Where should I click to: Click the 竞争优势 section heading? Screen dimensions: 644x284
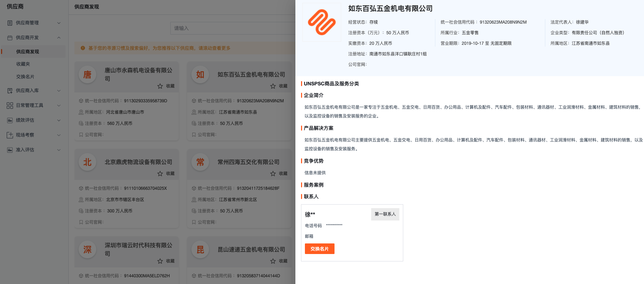[314, 161]
